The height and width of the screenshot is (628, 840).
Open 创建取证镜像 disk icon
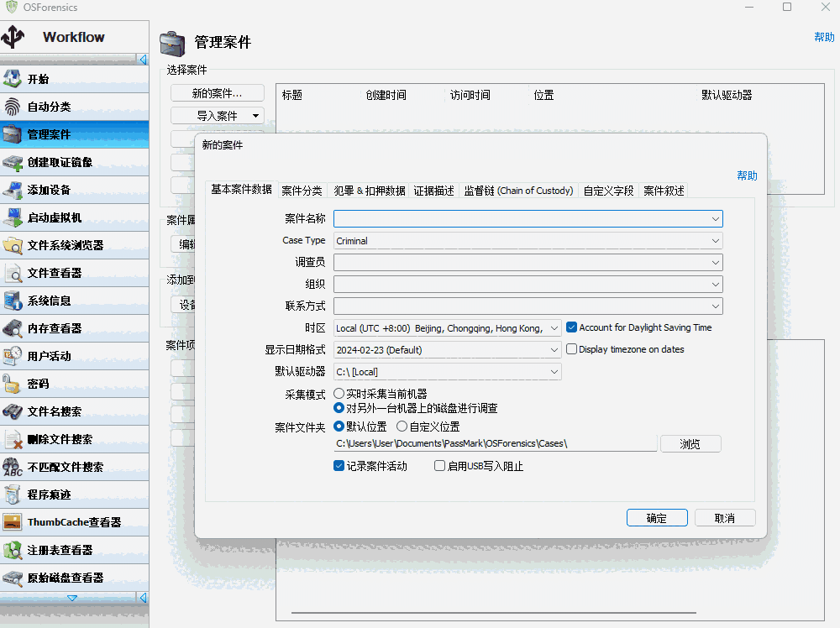point(13,162)
